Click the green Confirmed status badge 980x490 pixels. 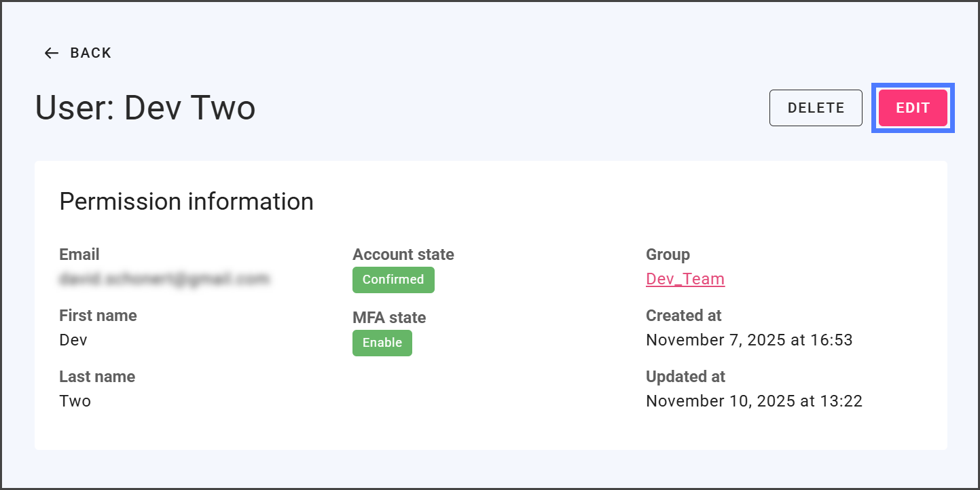pyautogui.click(x=393, y=280)
